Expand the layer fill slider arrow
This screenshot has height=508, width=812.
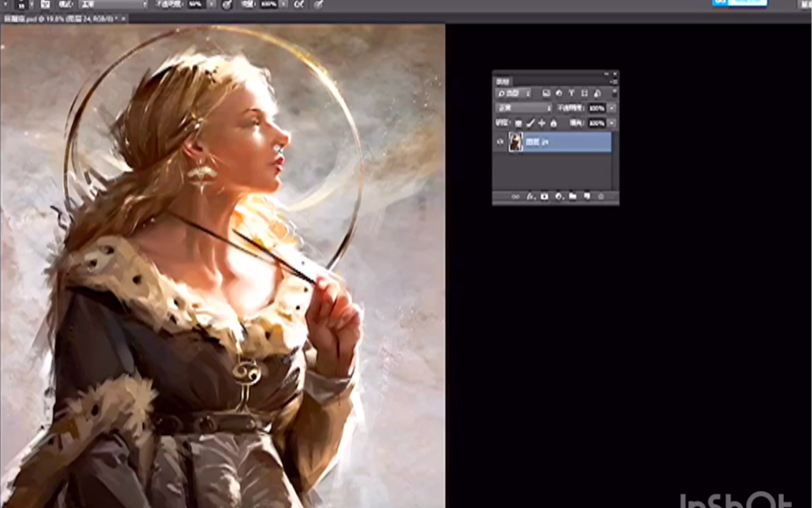[612, 123]
